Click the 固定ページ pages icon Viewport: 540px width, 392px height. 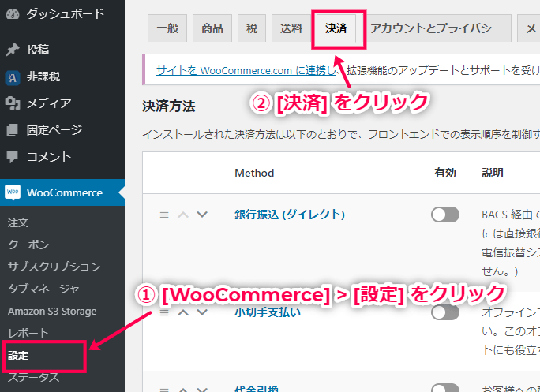click(13, 130)
